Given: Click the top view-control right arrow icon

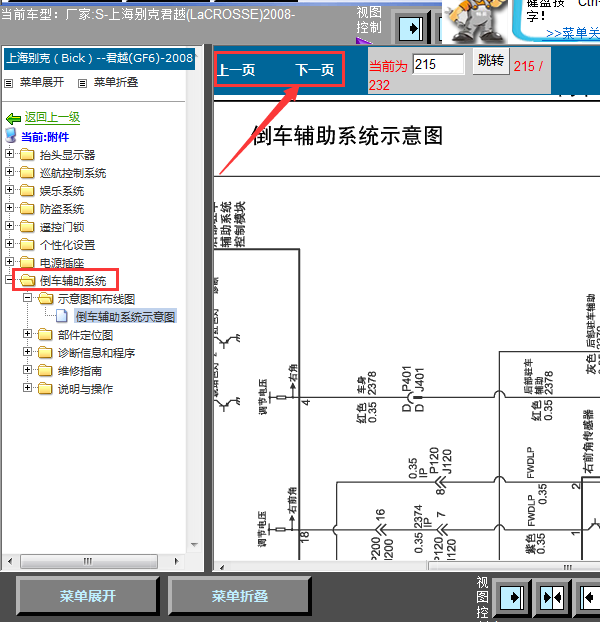Looking at the screenshot, I should coord(410,29).
